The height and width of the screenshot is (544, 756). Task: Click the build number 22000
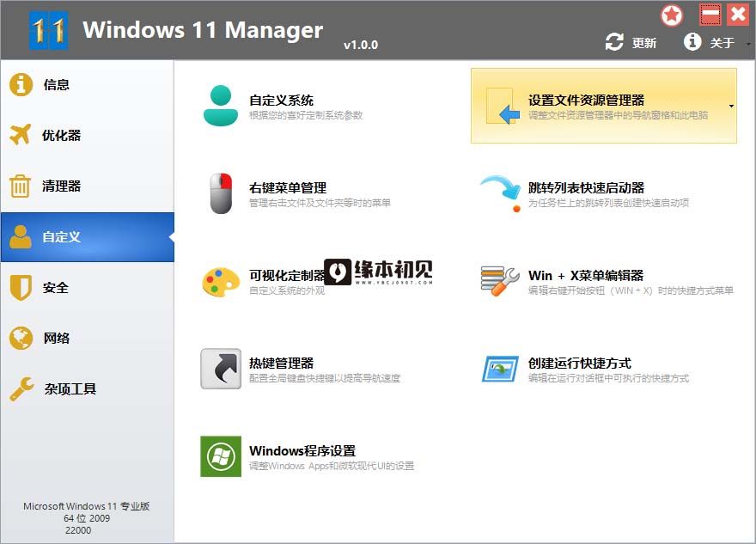[x=78, y=530]
